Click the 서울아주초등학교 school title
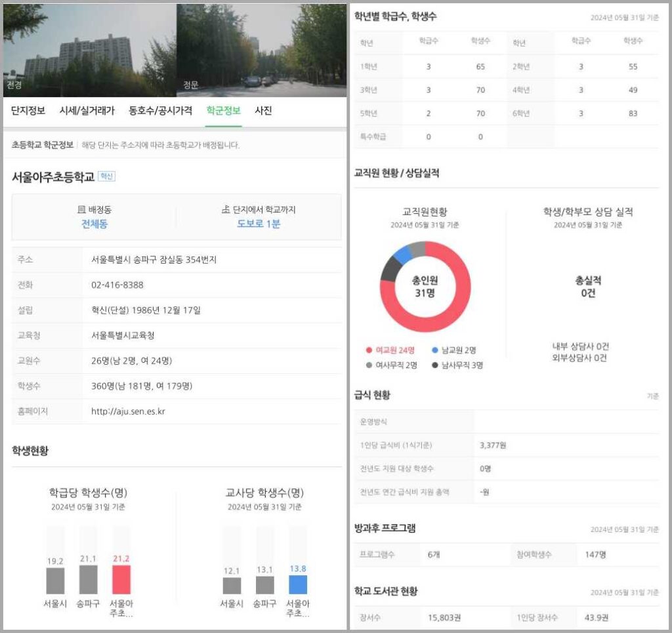Image resolution: width=672 pixels, height=633 pixels. [x=52, y=177]
